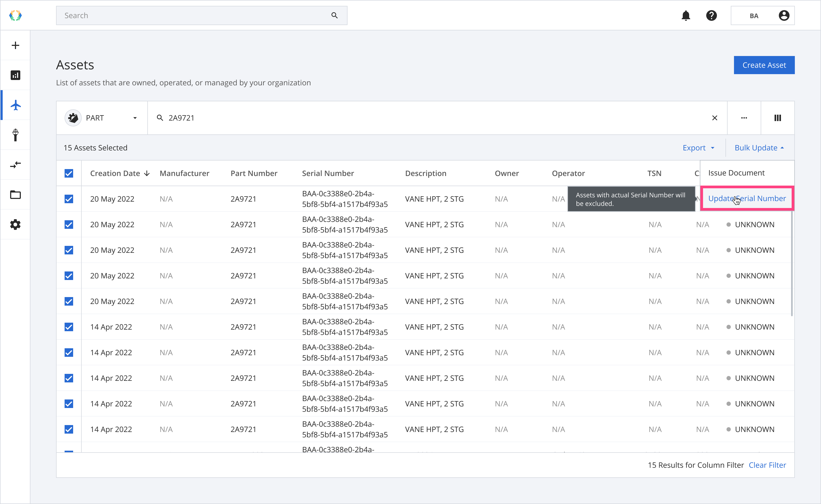
Task: Click the Clear Filter link
Action: [x=769, y=465]
